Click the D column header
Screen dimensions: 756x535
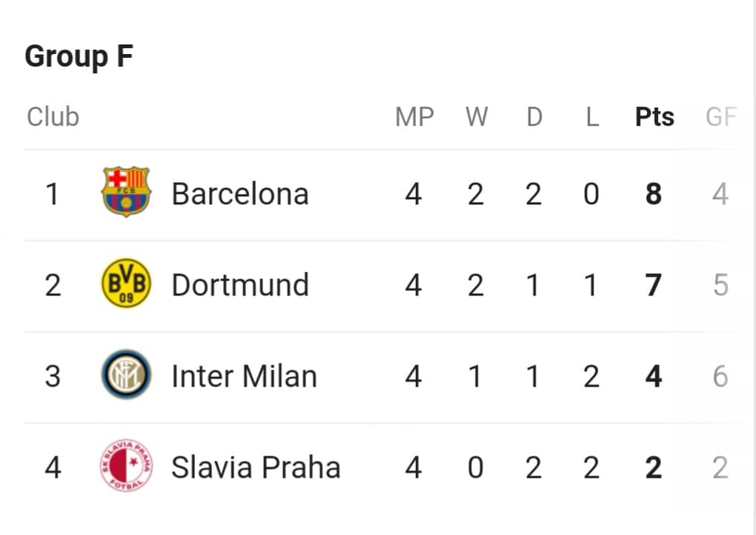[x=534, y=116]
